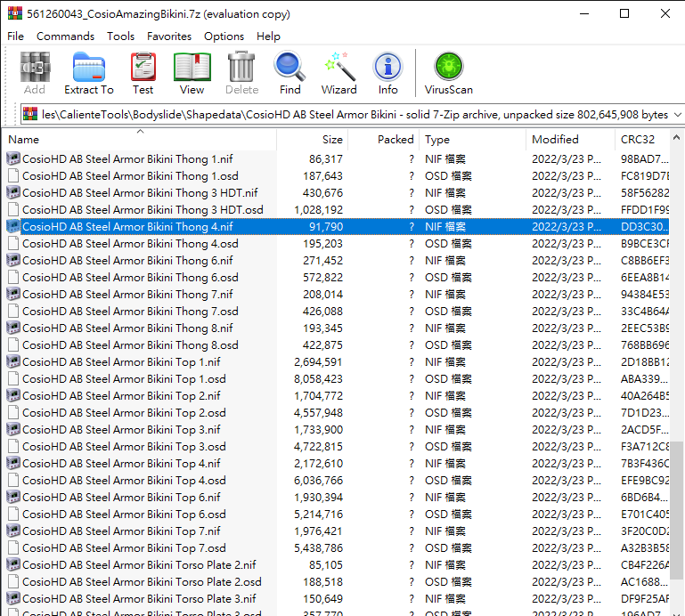Click file icon of Thong 1.nif
This screenshot has height=616, width=685.
(x=13, y=158)
